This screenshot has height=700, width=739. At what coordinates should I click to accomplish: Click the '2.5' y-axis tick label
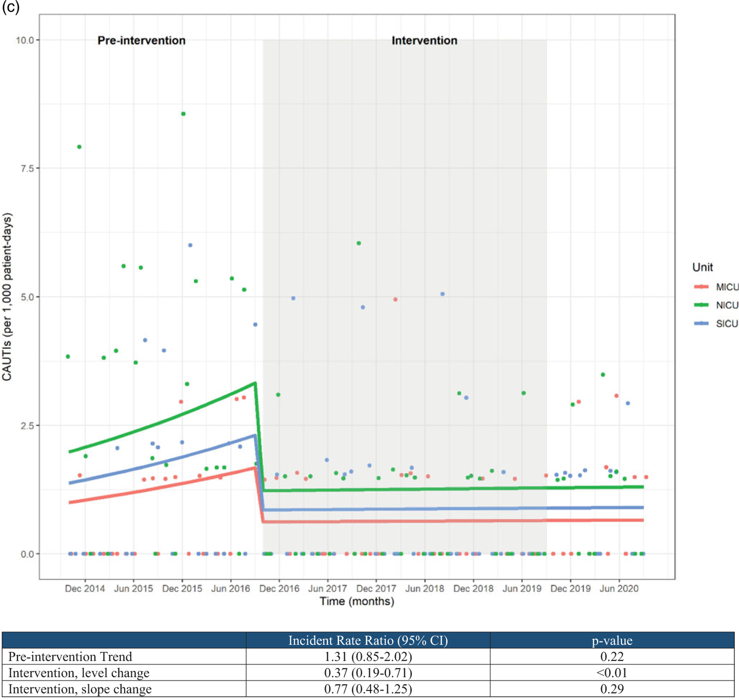[27, 425]
